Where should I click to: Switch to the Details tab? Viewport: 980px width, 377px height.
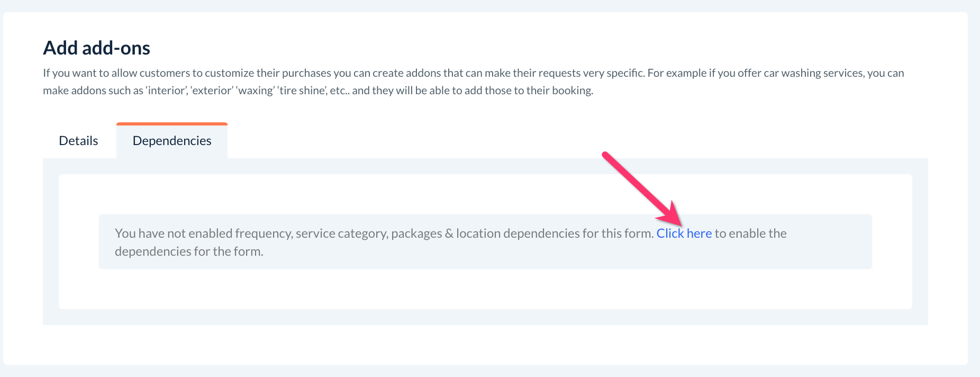[78, 141]
